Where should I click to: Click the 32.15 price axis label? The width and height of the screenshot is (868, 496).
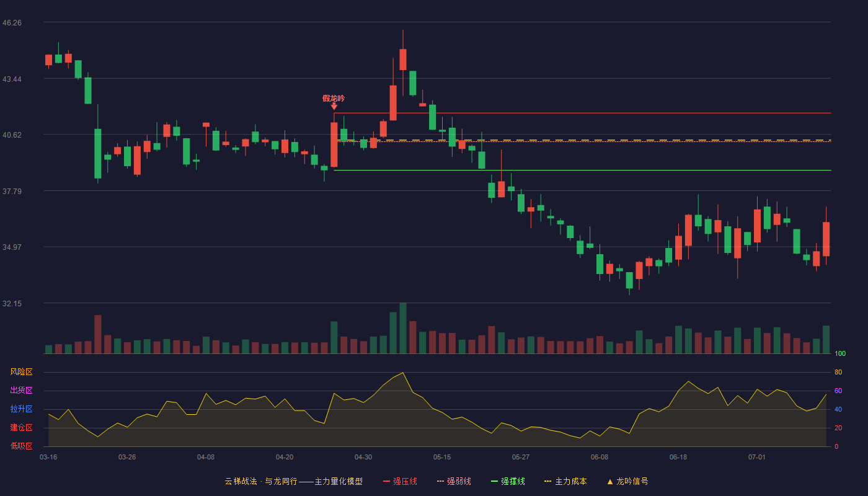click(x=12, y=303)
